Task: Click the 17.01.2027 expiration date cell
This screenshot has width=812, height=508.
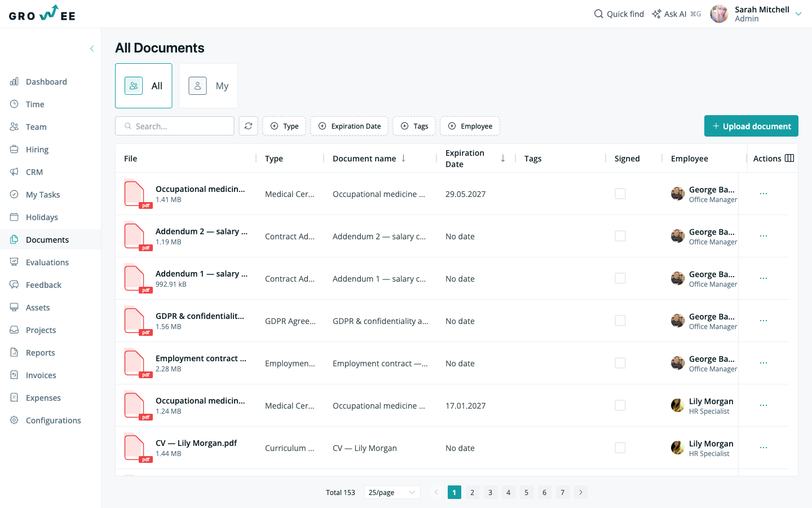Action: coord(466,406)
